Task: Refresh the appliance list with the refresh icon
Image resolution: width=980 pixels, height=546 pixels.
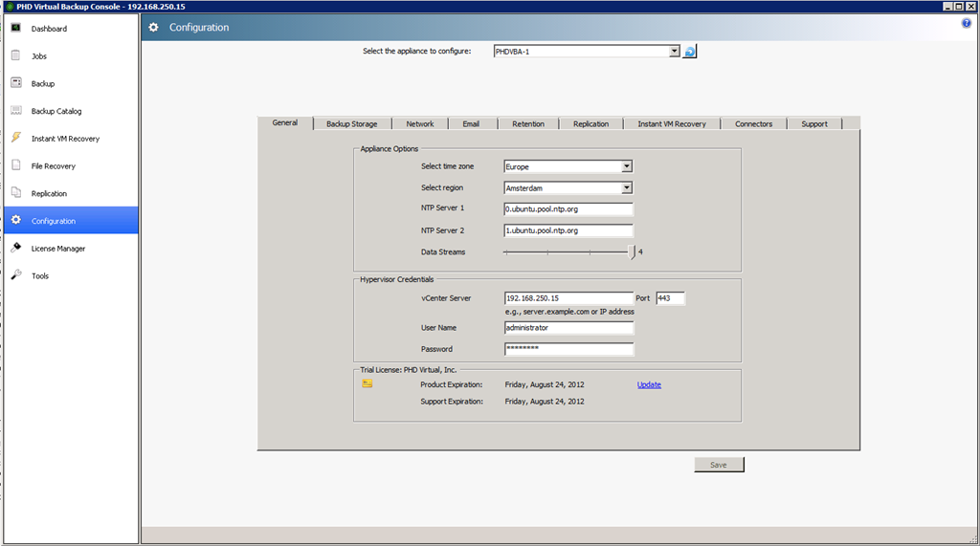Action: 689,52
